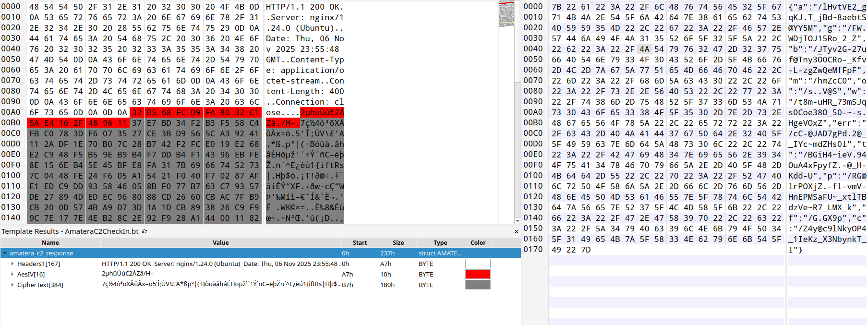Click the AesIV value '2µhüÙú€2ÁZä/H–'
The height and width of the screenshot is (325, 868).
pyautogui.click(x=127, y=274)
